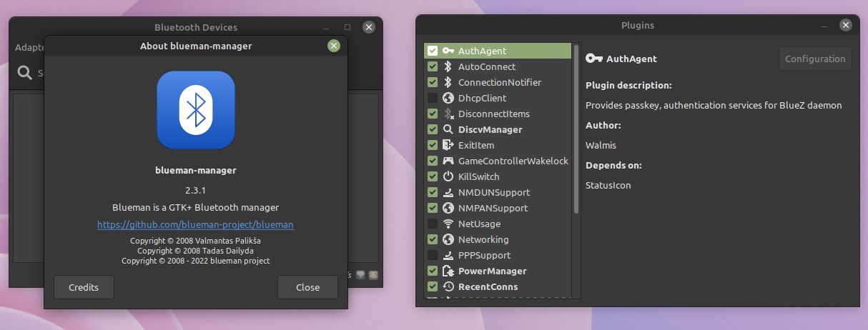Click the gear page icon beside PowerManager

tap(448, 271)
